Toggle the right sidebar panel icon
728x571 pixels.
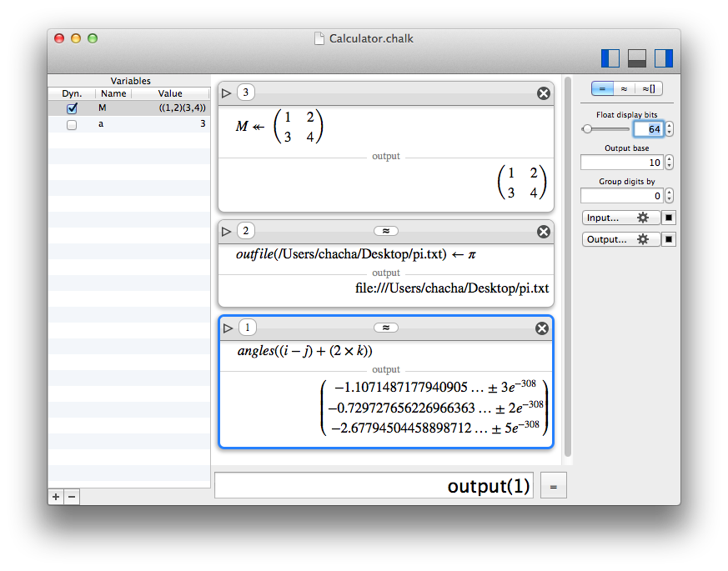664,58
